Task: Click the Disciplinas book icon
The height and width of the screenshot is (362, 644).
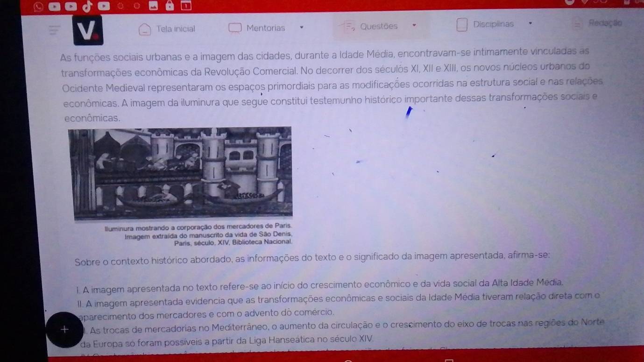Action: [x=461, y=25]
